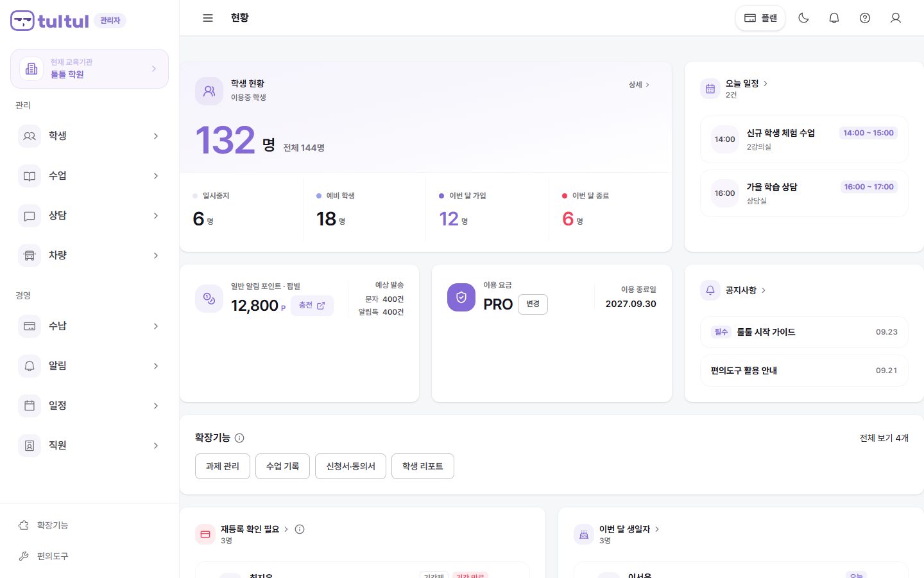924x578 pixels.
Task: Open the 툴툴 시작 가이드 notice
Action: pos(804,332)
